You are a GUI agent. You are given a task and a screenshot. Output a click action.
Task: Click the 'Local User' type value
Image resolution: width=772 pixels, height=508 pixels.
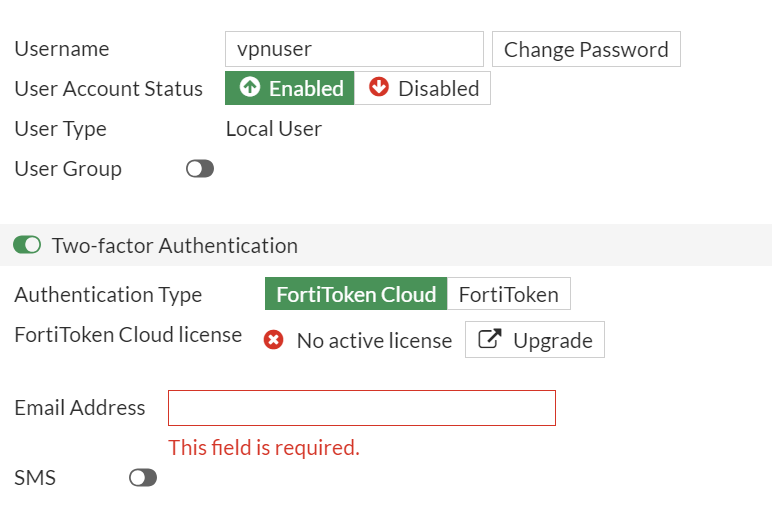coord(274,129)
